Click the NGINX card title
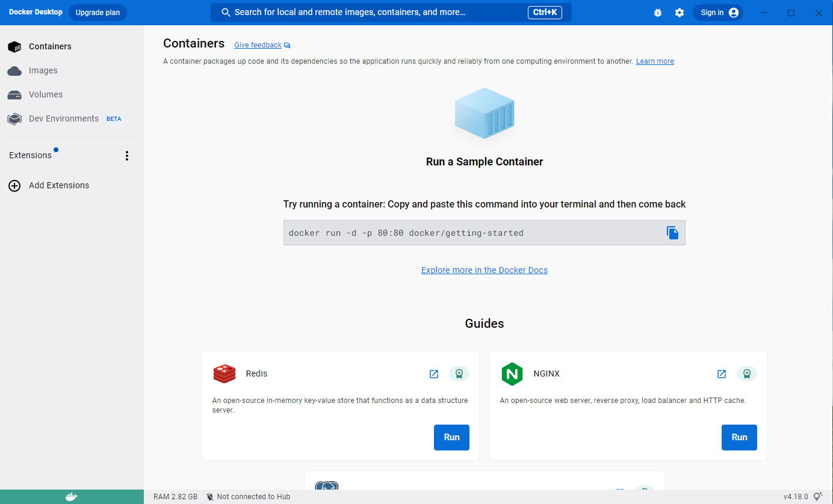 click(547, 373)
